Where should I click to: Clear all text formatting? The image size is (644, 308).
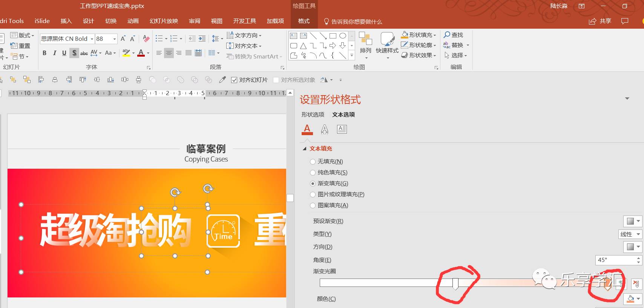pyautogui.click(x=146, y=38)
